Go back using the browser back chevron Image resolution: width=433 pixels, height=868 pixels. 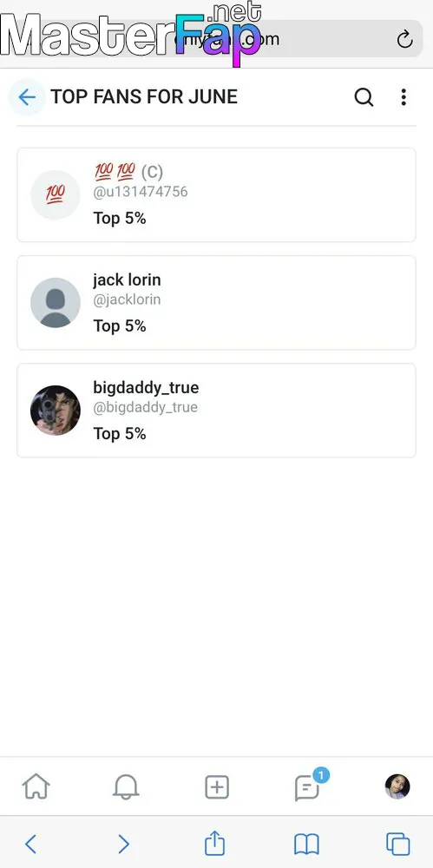(x=31, y=845)
